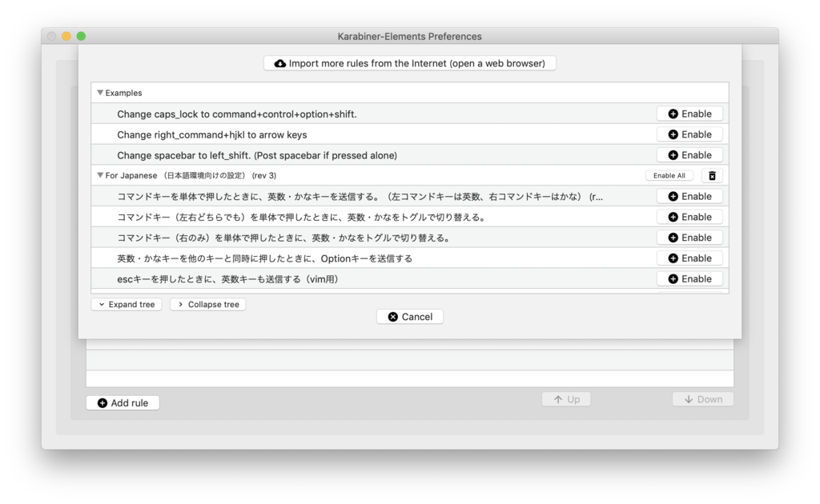Click the Up button in Preferences window
The image size is (820, 504).
point(566,399)
